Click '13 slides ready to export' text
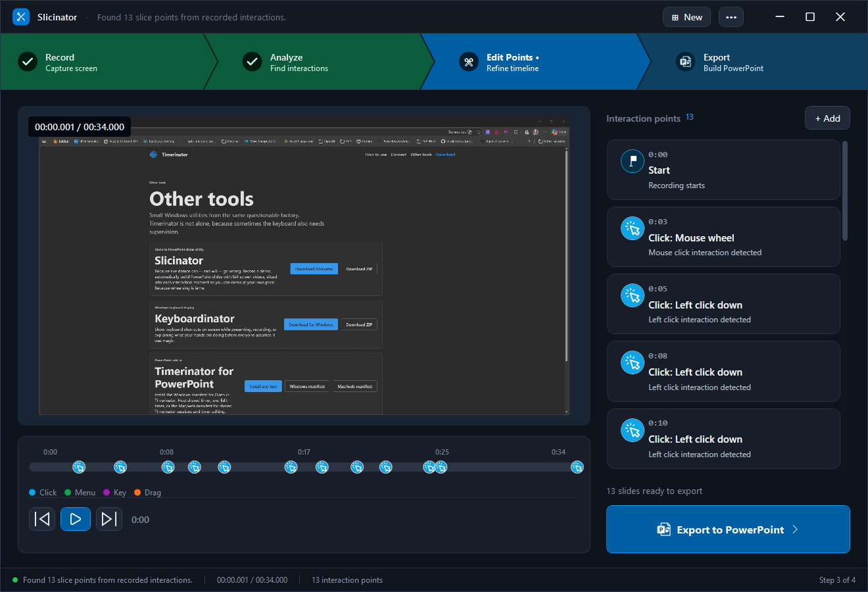 pos(654,491)
